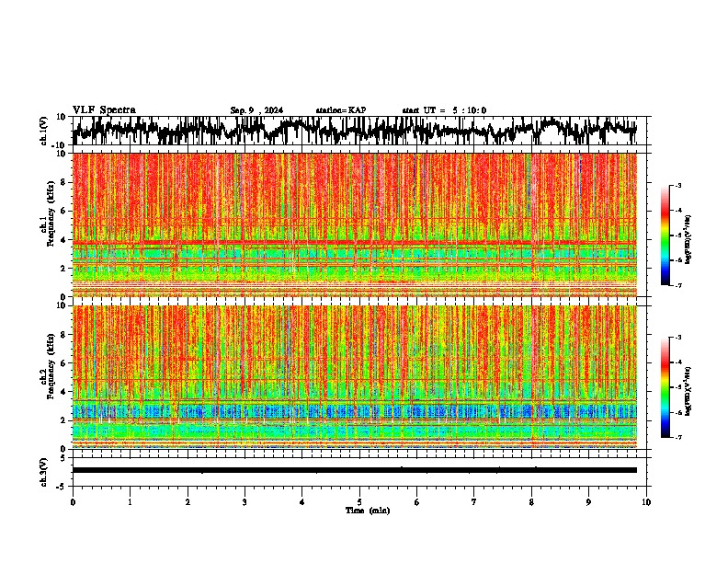Click the "-7" label below ch.2 color scale

click(677, 438)
